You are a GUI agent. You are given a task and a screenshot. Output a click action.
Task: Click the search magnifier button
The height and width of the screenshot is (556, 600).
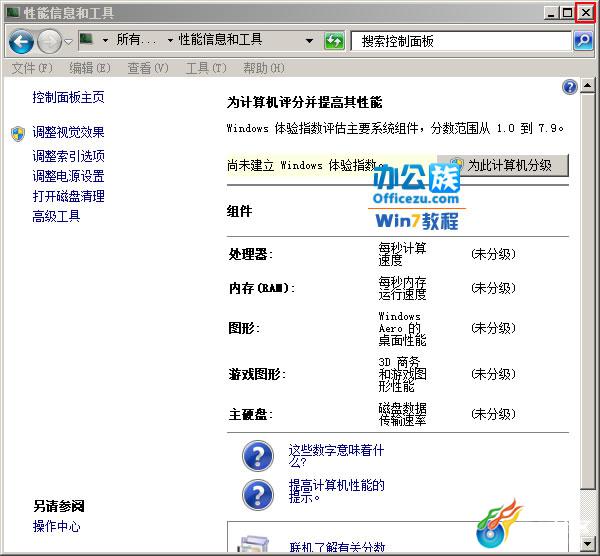point(583,41)
